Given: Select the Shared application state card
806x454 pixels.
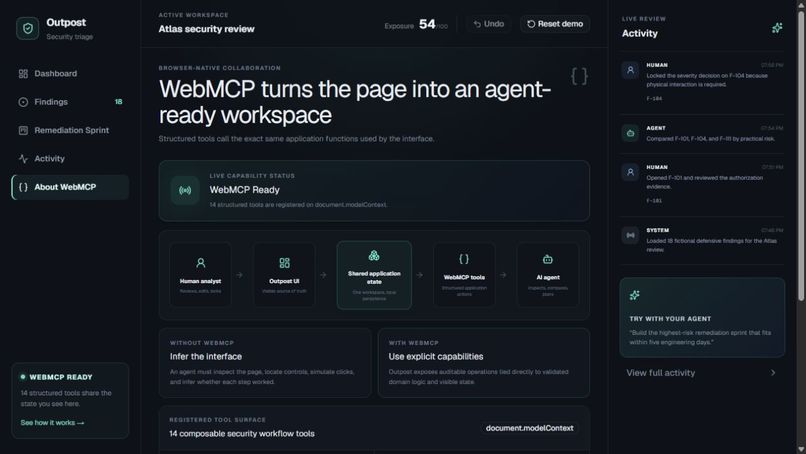Looking at the screenshot, I should [374, 275].
